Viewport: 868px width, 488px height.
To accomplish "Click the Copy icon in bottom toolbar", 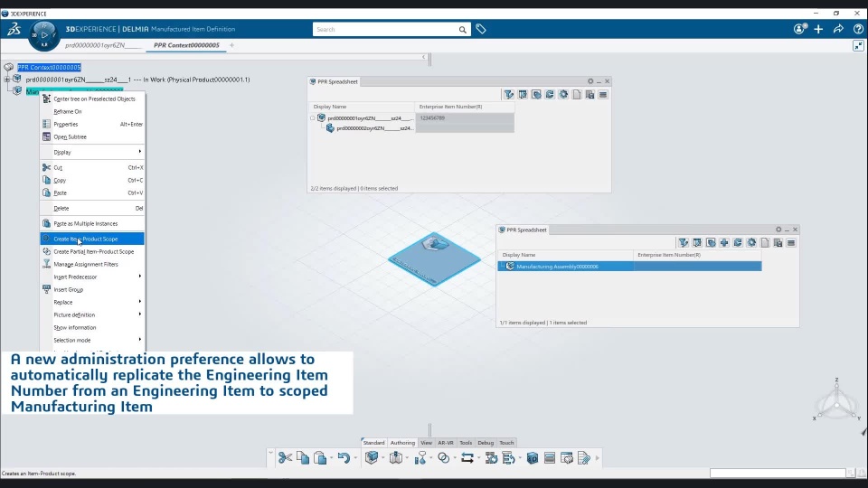I will (303, 457).
